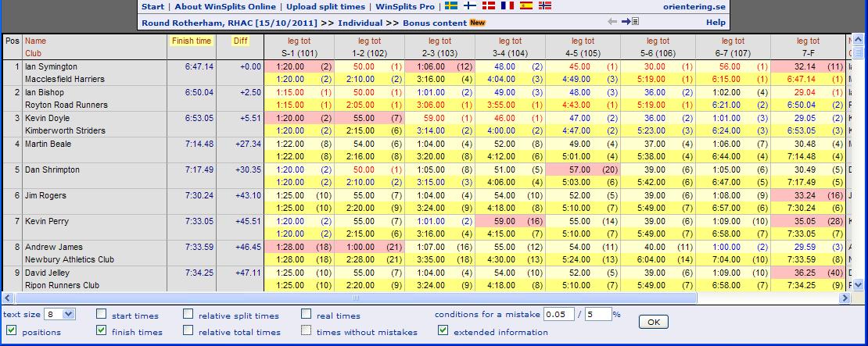
Task: Open the Help link
Action: [716, 23]
